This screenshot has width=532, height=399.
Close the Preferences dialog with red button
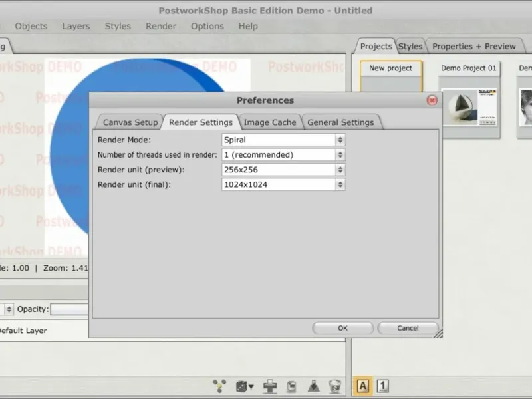[432, 100]
